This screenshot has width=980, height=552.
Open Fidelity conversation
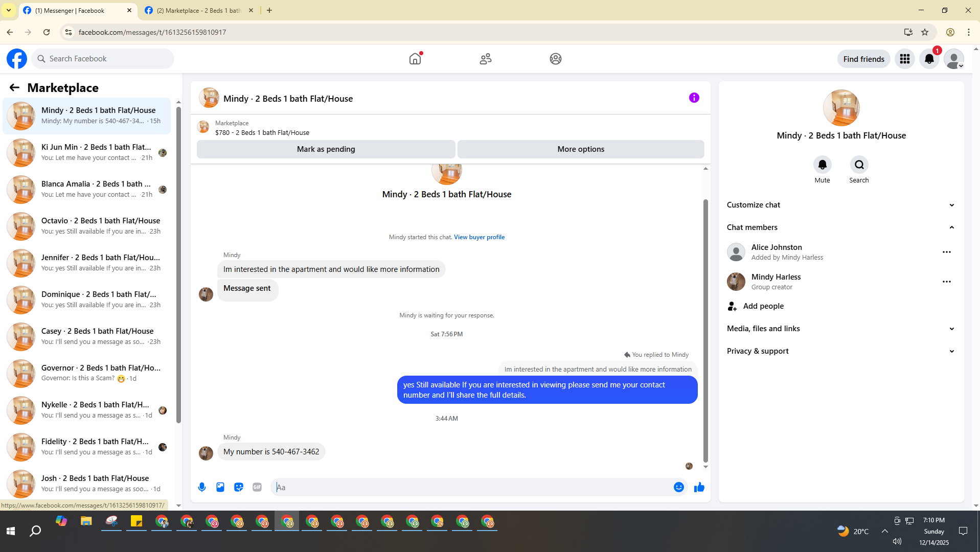pyautogui.click(x=87, y=447)
